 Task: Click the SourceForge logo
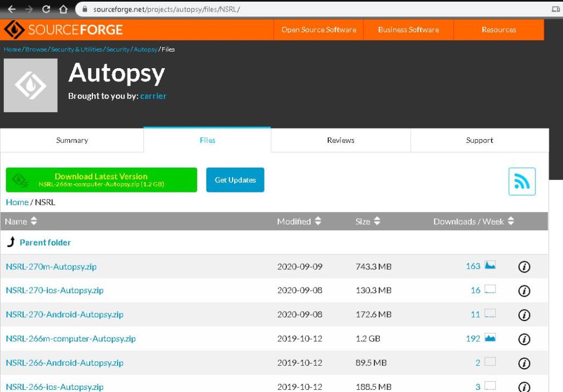(x=63, y=30)
